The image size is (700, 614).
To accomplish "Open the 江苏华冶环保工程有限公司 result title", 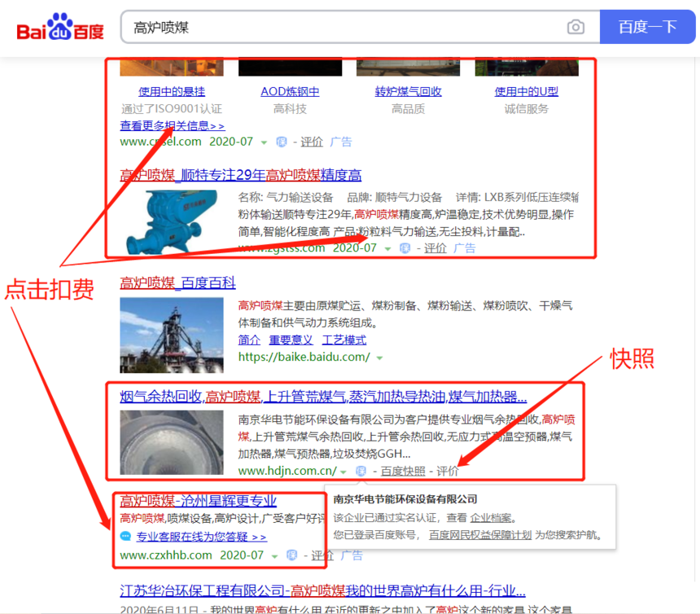I will (x=323, y=590).
